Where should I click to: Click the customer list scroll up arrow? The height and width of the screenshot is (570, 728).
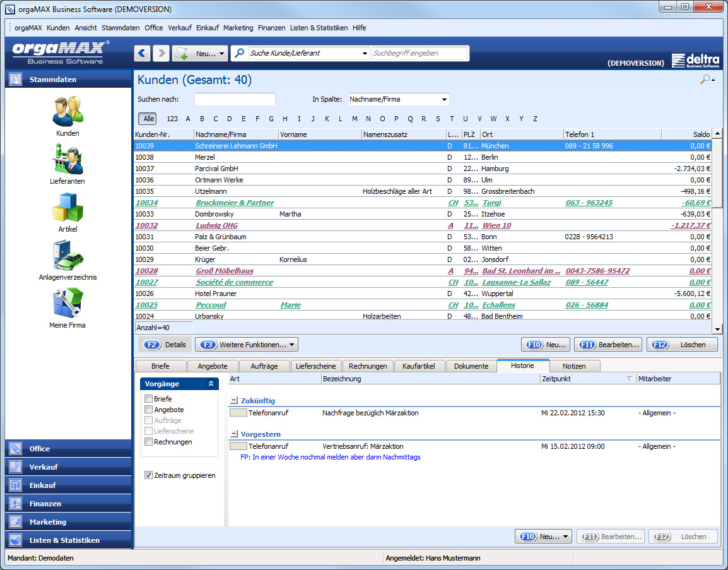[x=717, y=134]
